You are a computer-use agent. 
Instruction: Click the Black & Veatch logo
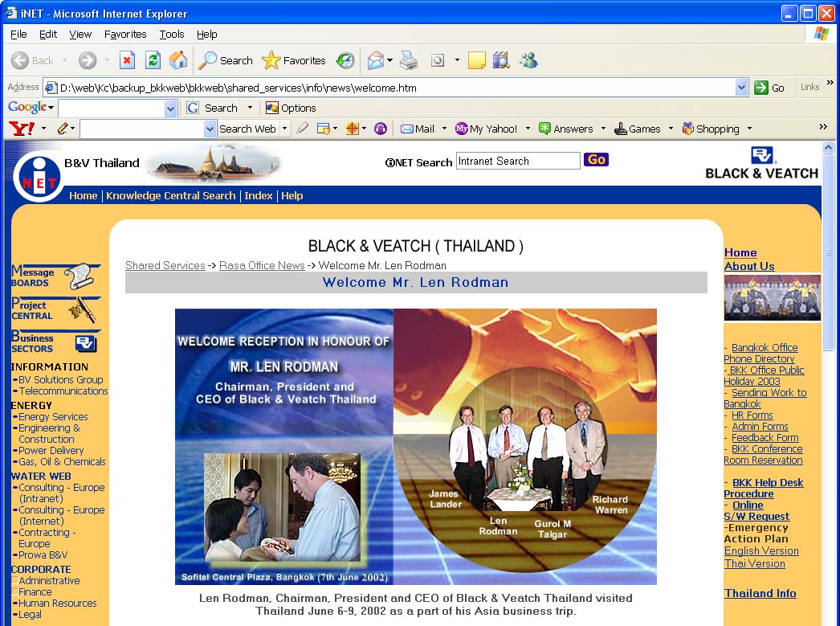pos(762,163)
